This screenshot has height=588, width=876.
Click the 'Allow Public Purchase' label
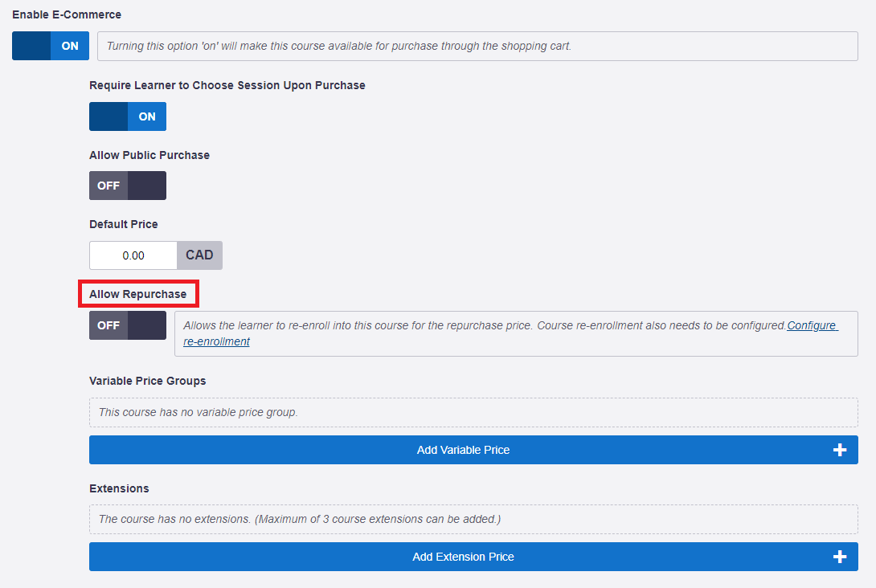(149, 155)
